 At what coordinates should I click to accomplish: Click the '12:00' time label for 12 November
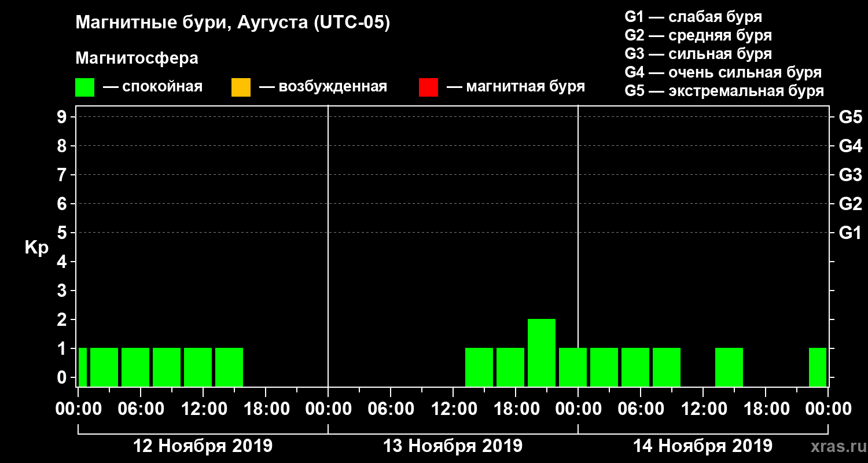(x=203, y=409)
